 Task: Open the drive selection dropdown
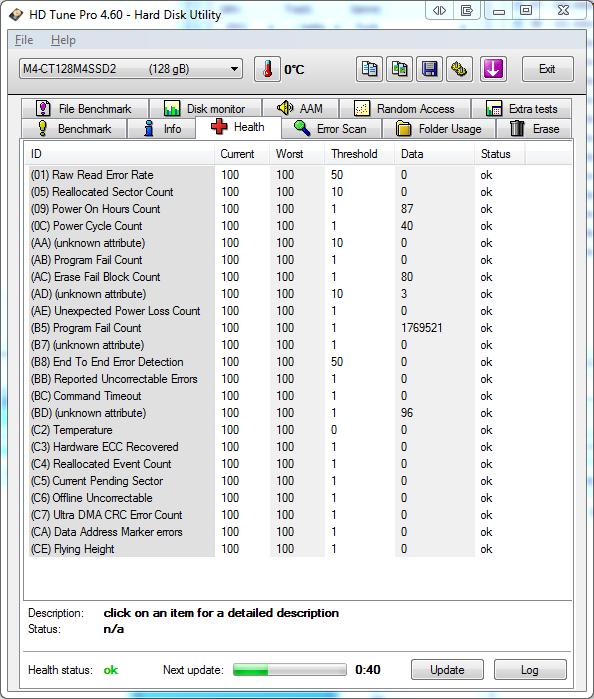click(131, 69)
